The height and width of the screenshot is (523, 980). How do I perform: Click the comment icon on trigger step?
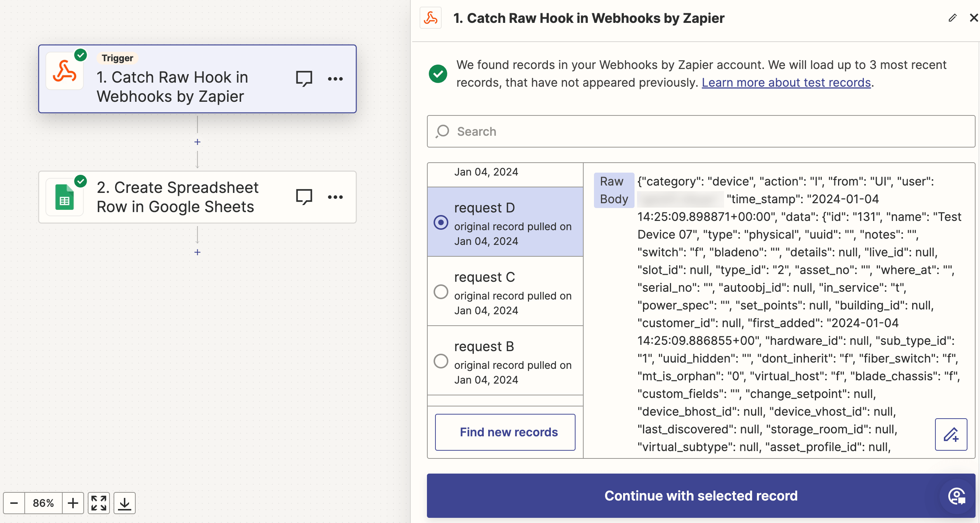[303, 79]
